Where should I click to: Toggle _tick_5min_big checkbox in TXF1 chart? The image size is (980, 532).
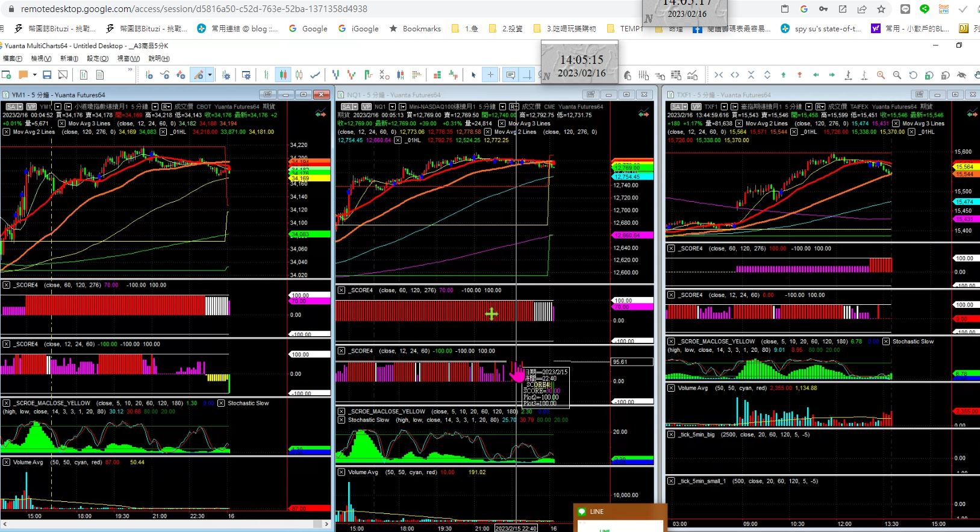click(671, 434)
